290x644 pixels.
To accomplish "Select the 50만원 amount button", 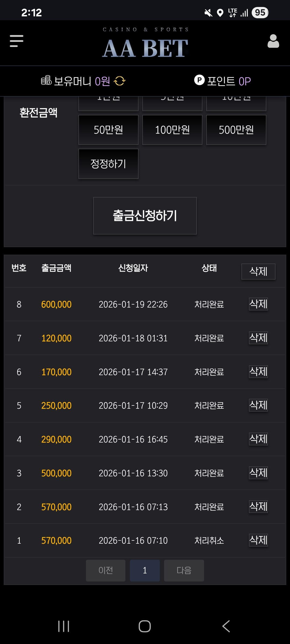I will [x=108, y=130].
